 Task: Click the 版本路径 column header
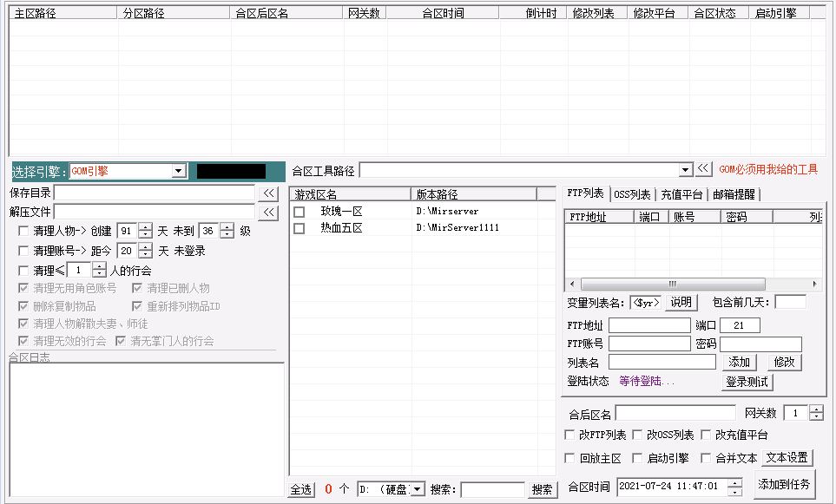[x=473, y=194]
